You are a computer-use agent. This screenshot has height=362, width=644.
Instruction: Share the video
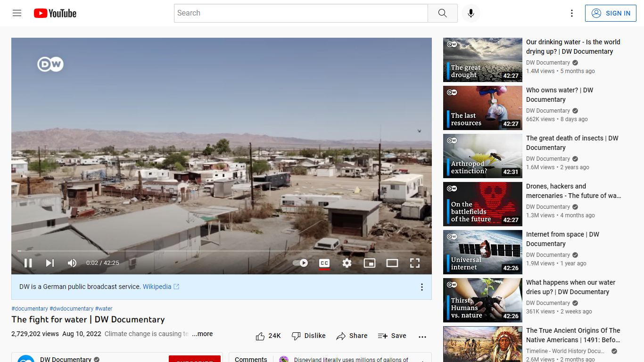tap(352, 336)
